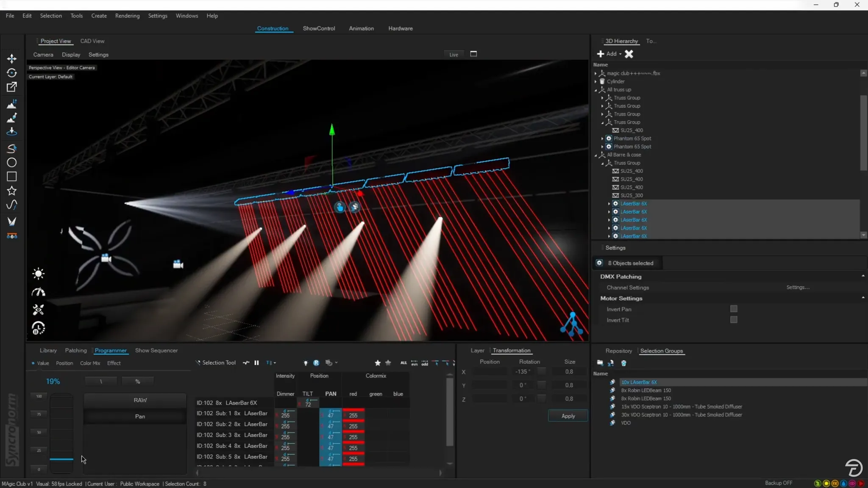Switch to the ShowControl tab
The height and width of the screenshot is (488, 868).
pos(319,28)
